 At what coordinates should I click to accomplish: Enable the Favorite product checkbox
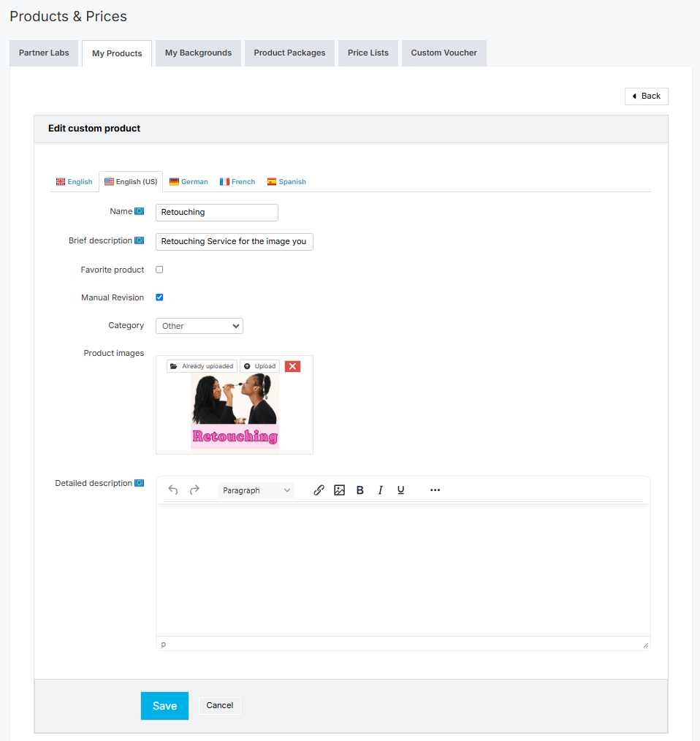(x=159, y=270)
